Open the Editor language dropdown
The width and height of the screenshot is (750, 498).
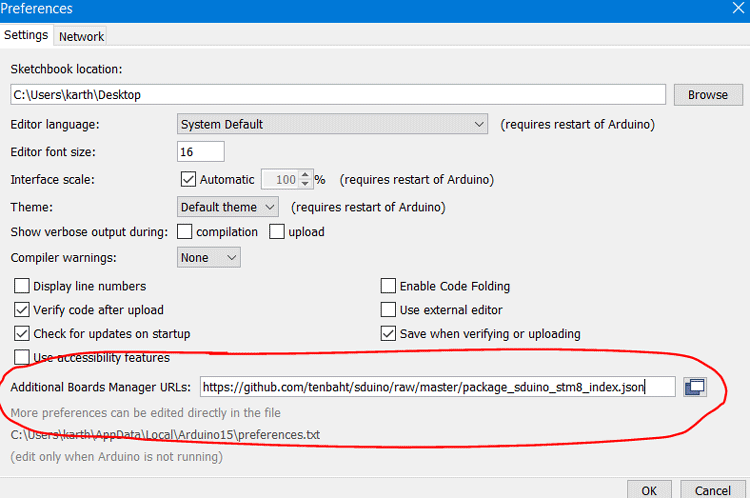(332, 125)
